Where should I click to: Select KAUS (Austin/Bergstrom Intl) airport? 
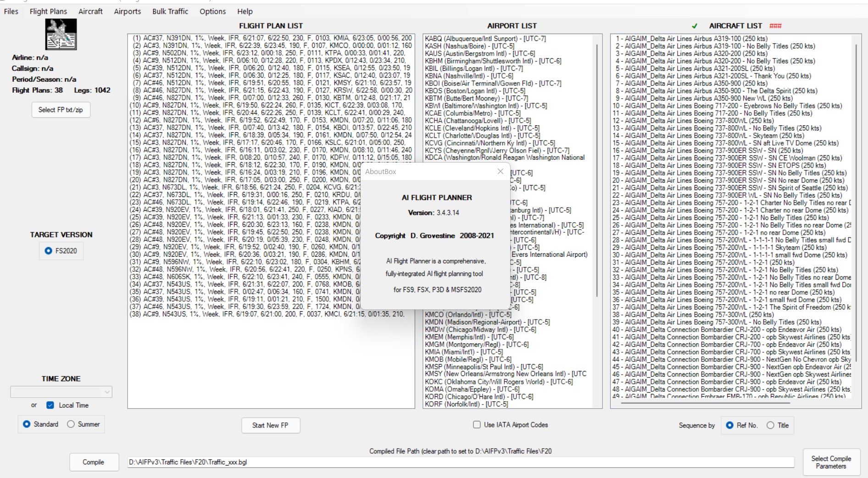coord(480,53)
